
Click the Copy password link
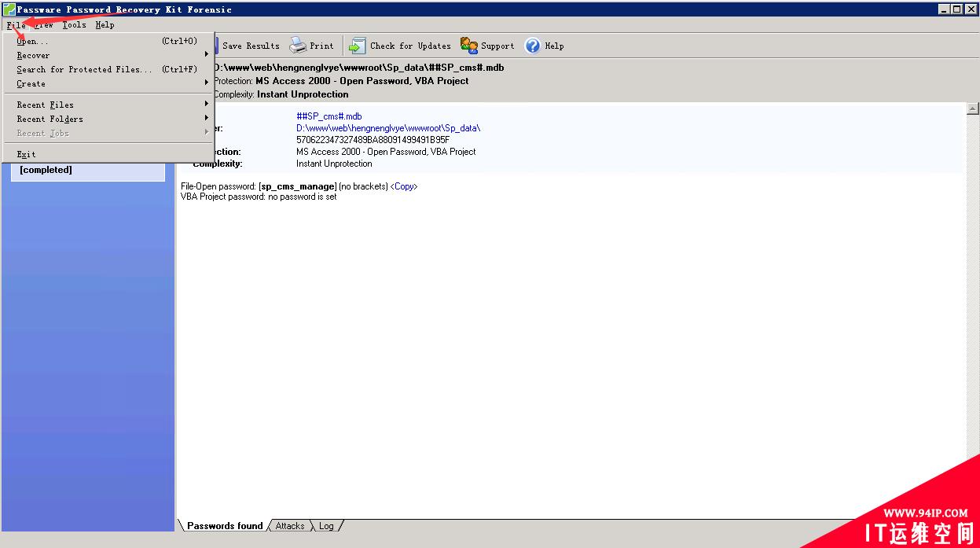pos(405,186)
